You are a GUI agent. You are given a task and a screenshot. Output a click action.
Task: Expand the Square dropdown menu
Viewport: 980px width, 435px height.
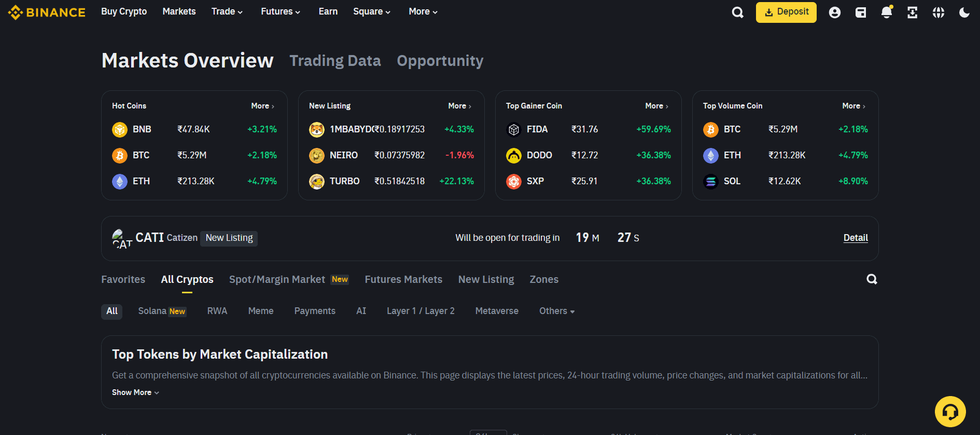372,11
